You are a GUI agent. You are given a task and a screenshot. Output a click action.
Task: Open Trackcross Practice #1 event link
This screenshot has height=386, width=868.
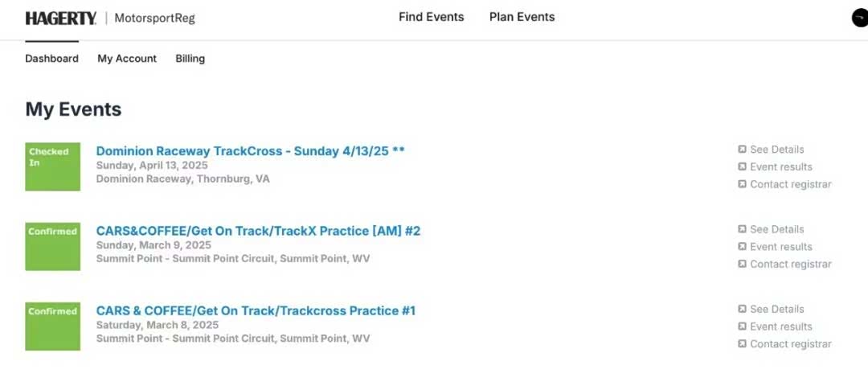point(256,310)
